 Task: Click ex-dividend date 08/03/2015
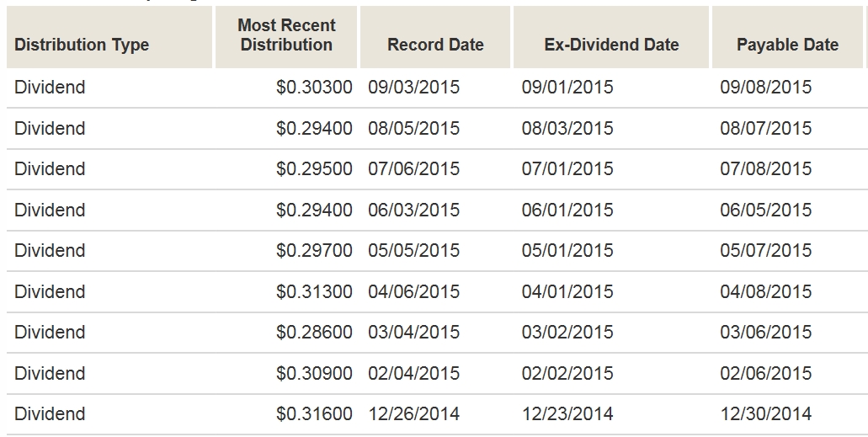567,129
